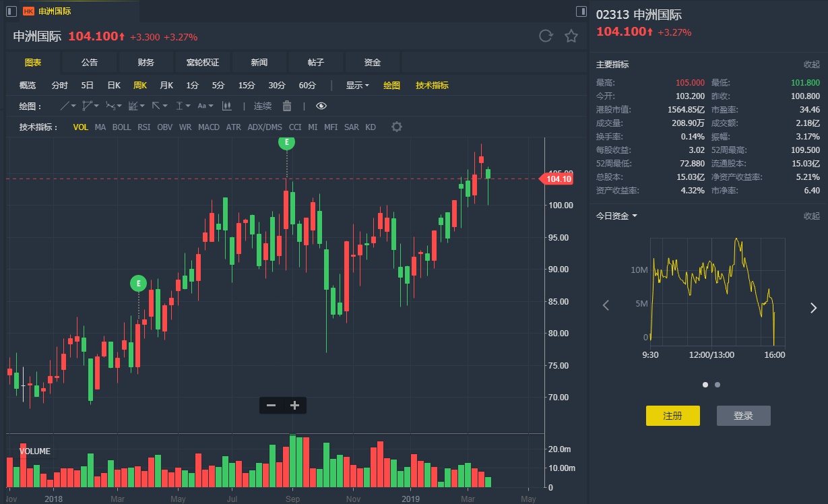Toggle drawing visibility with the eye icon

pos(321,106)
